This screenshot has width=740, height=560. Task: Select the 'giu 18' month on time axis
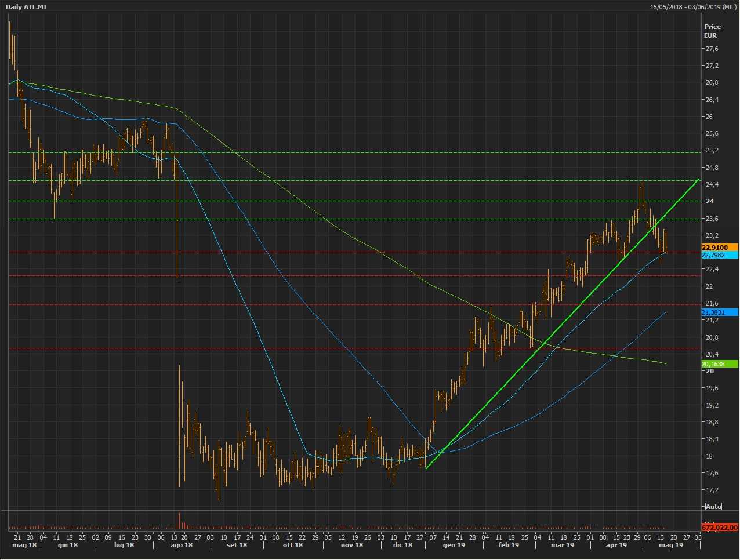click(x=67, y=545)
